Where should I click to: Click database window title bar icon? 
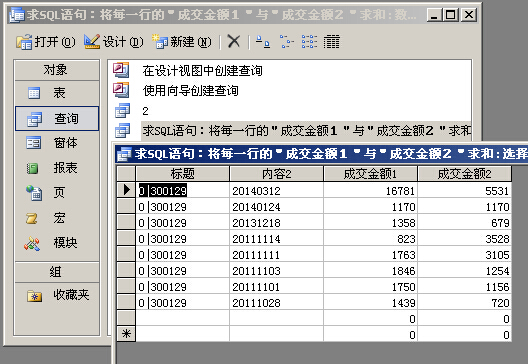point(17,15)
